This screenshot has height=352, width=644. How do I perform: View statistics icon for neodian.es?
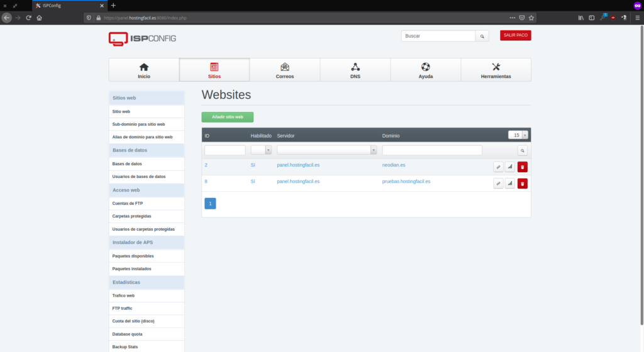point(510,167)
